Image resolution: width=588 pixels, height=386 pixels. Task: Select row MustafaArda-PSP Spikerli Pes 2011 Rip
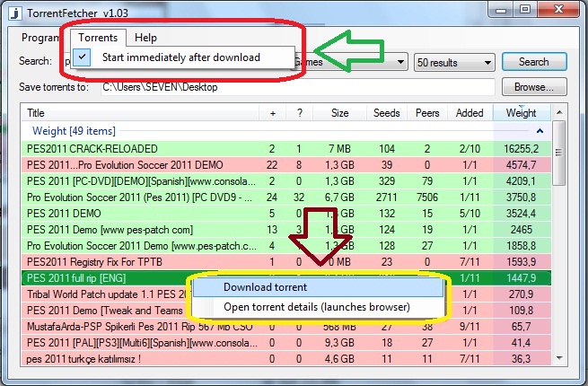point(286,327)
